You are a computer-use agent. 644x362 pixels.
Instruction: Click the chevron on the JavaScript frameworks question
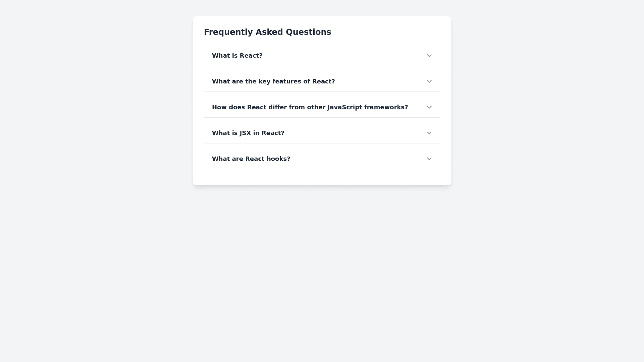click(429, 107)
